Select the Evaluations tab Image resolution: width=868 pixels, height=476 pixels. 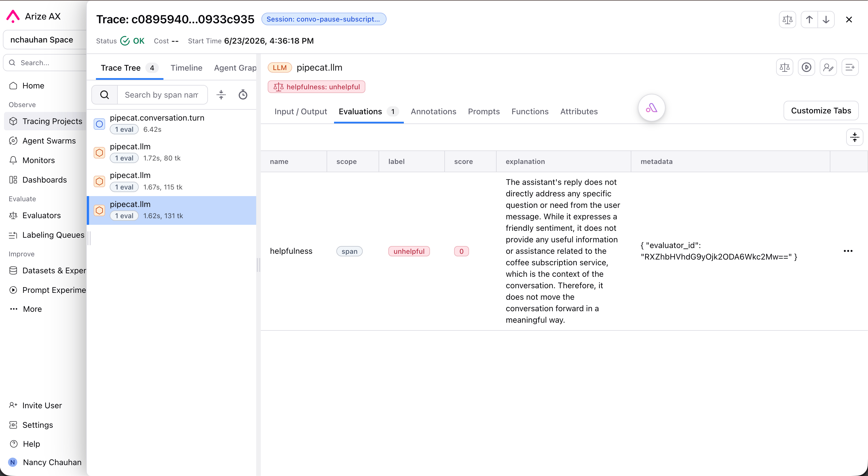pyautogui.click(x=369, y=111)
